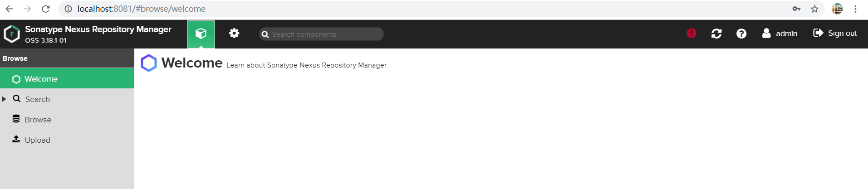Image resolution: width=868 pixels, height=189 pixels.
Task: Click the browser address bar URL
Action: (x=141, y=9)
